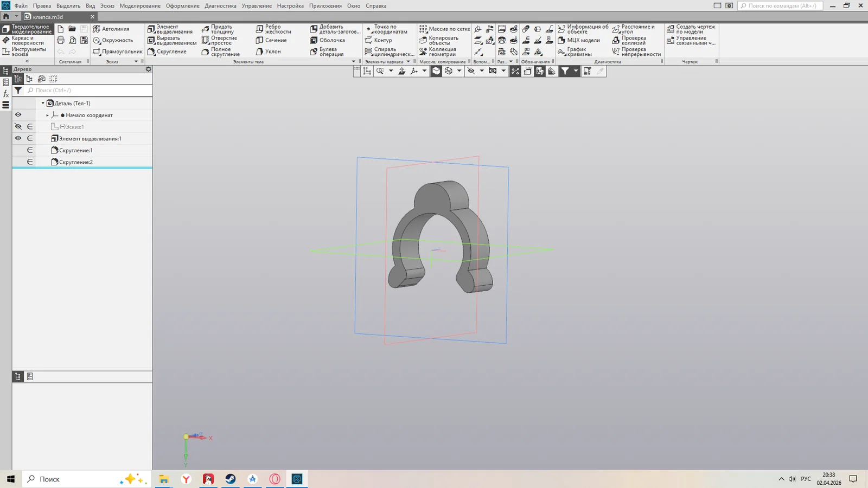Collapse the Деталь (Тел-1) tree node
Screen dimensions: 868x488
tap(43, 103)
